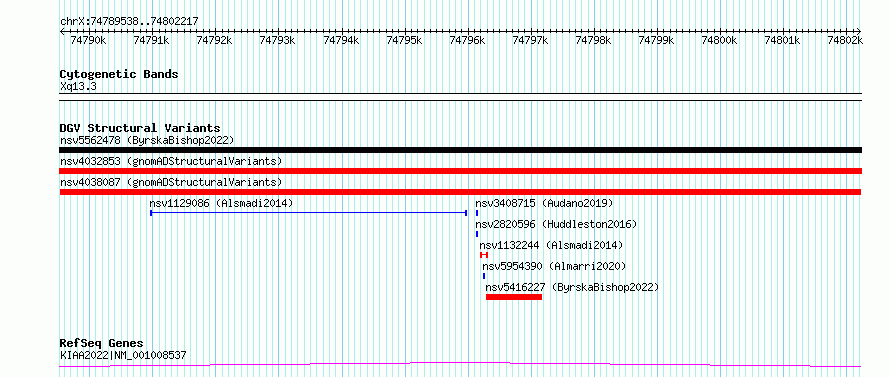Image resolution: width=890 pixels, height=377 pixels.
Task: Open the nsv1132244 (Alsmadi2014) label
Action: coord(551,245)
